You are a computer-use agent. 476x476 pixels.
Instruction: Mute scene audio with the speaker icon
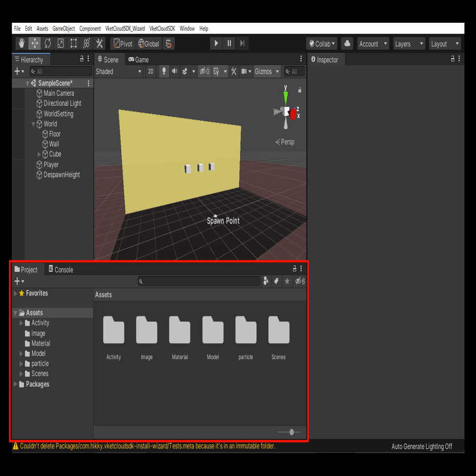point(175,71)
